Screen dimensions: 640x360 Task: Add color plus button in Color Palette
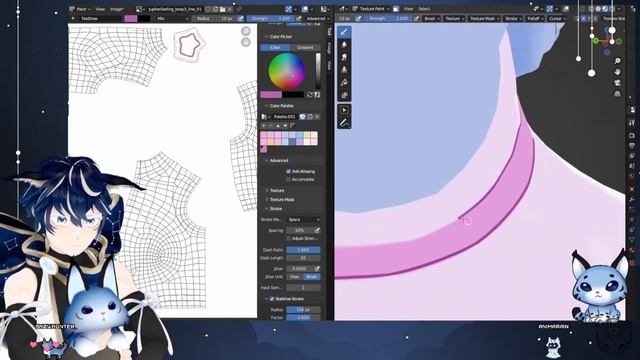(x=264, y=126)
